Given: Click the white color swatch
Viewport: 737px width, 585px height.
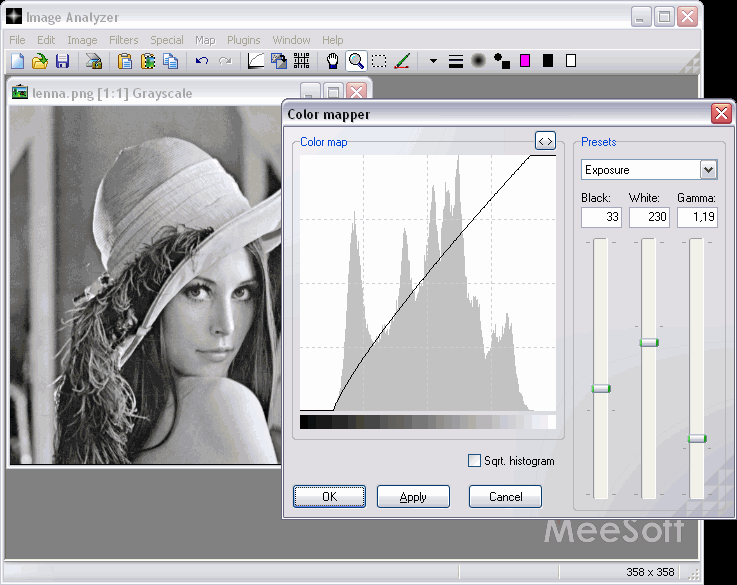Looking at the screenshot, I should click(571, 61).
